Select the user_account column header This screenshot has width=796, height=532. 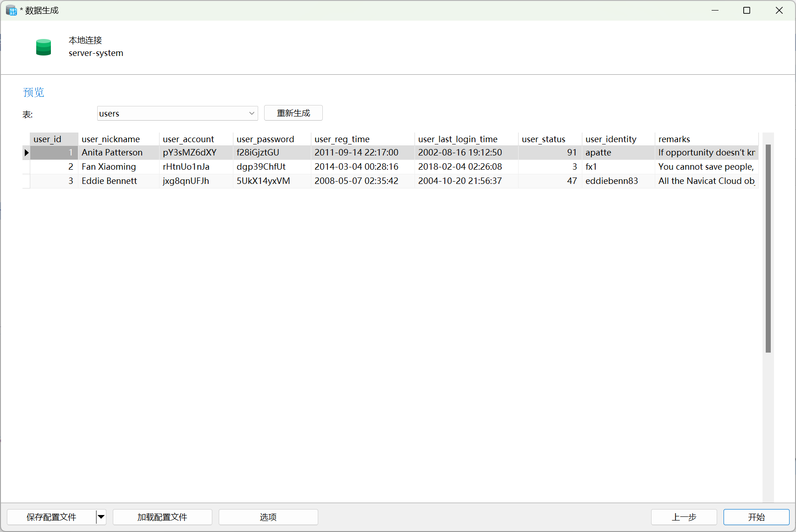(x=196, y=139)
